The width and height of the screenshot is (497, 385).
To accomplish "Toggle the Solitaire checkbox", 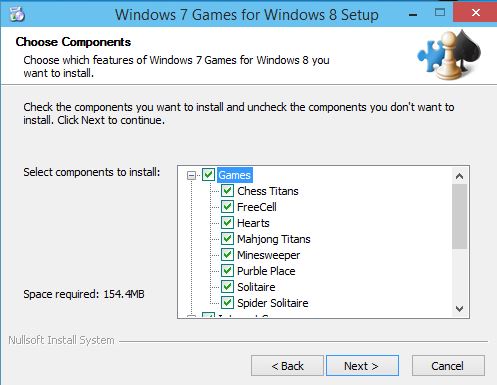I will (x=227, y=287).
